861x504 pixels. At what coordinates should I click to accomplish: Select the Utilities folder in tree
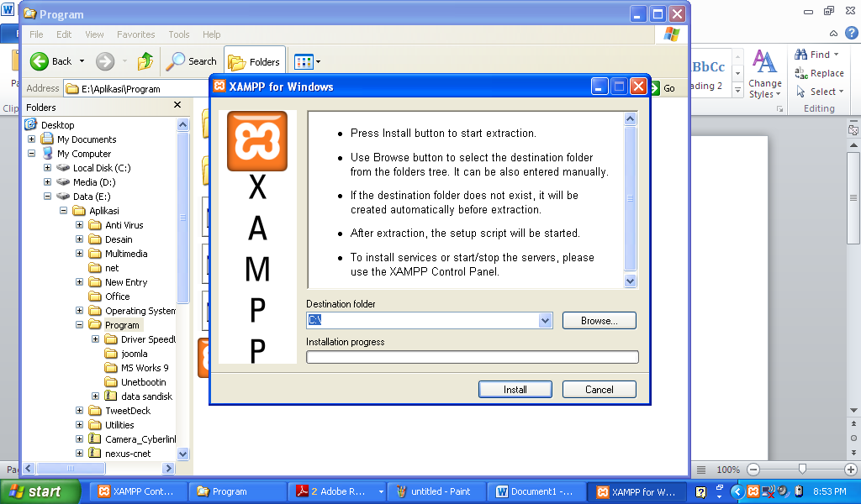pos(119,424)
